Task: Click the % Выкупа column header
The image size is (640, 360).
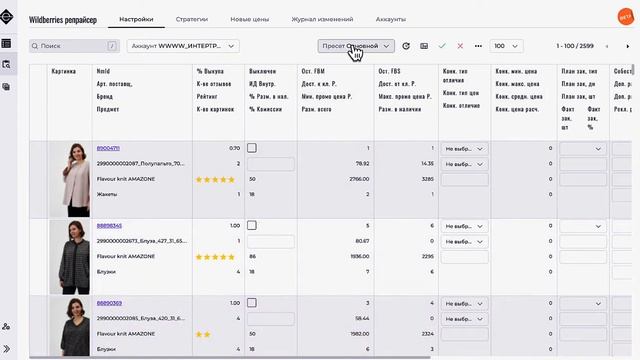Action: click(x=210, y=71)
